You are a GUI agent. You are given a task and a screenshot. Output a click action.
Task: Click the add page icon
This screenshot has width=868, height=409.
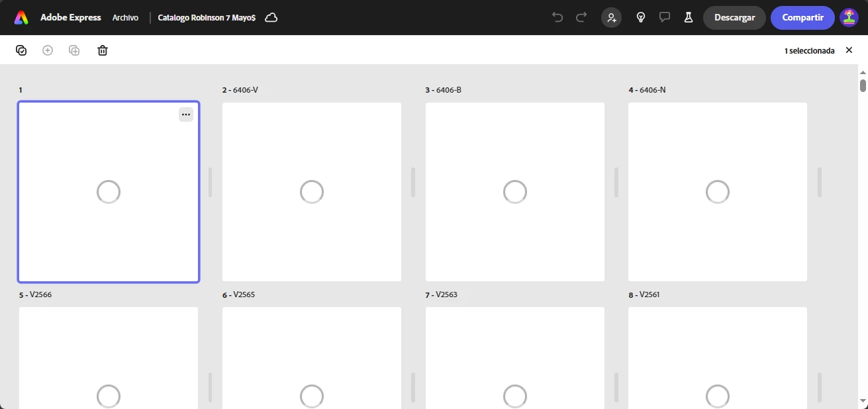[48, 50]
